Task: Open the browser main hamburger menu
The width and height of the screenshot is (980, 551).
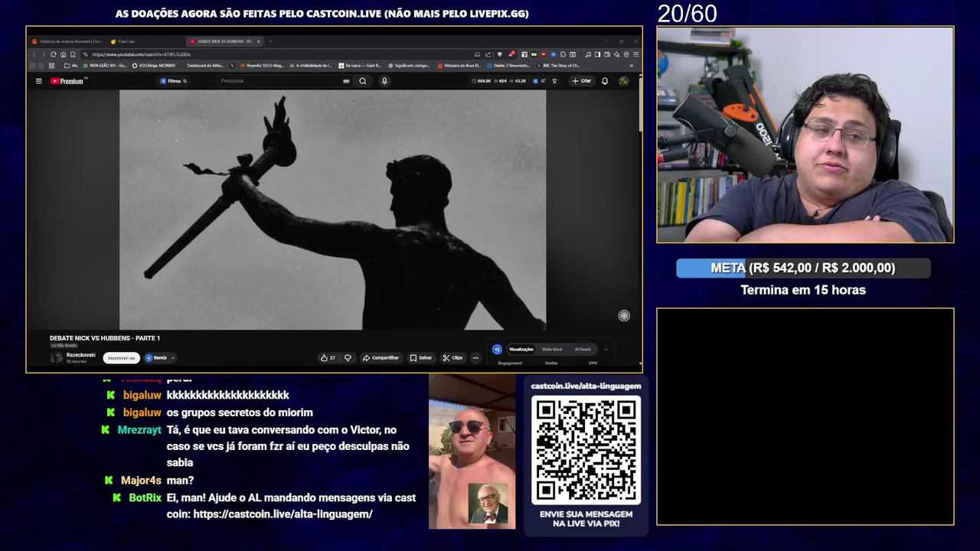Action: pos(636,54)
